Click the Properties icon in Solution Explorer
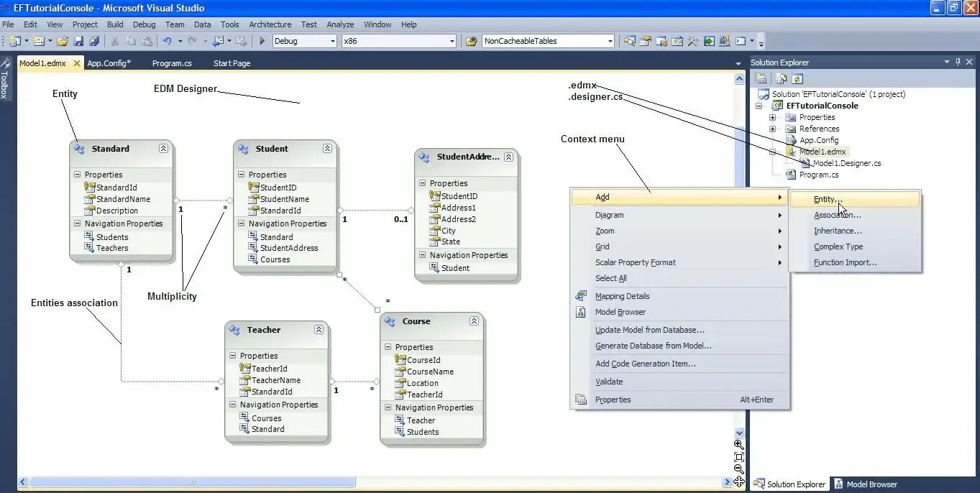 click(x=761, y=78)
